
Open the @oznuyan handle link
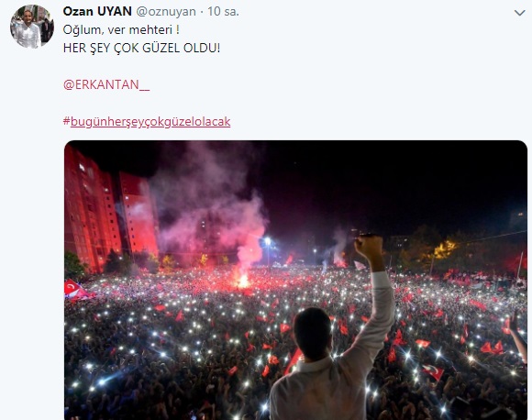tap(166, 12)
